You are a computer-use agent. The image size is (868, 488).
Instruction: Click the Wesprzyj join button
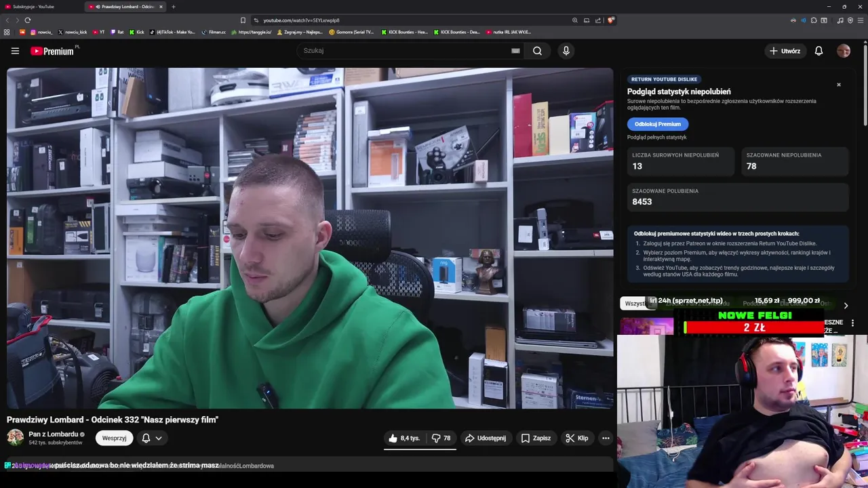(x=114, y=439)
